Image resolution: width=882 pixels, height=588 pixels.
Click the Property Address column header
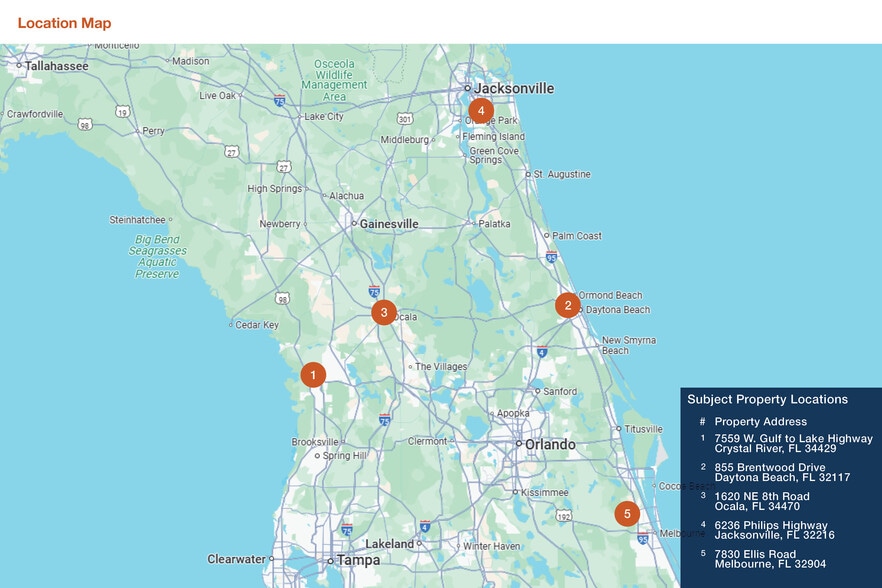(x=760, y=421)
